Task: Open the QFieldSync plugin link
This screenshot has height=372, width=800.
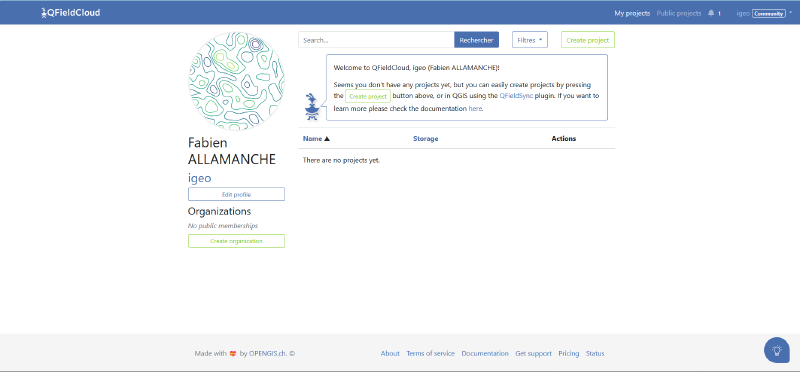Action: click(516, 95)
